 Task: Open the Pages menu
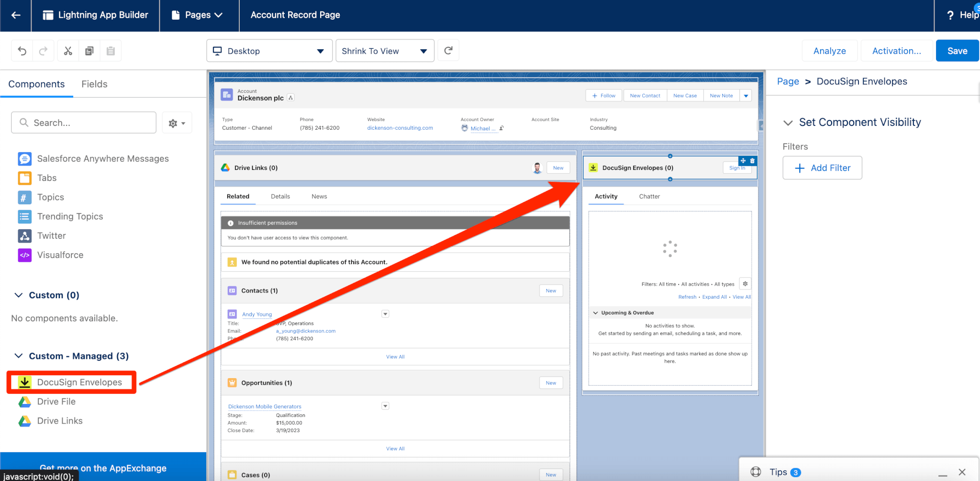click(x=197, y=15)
